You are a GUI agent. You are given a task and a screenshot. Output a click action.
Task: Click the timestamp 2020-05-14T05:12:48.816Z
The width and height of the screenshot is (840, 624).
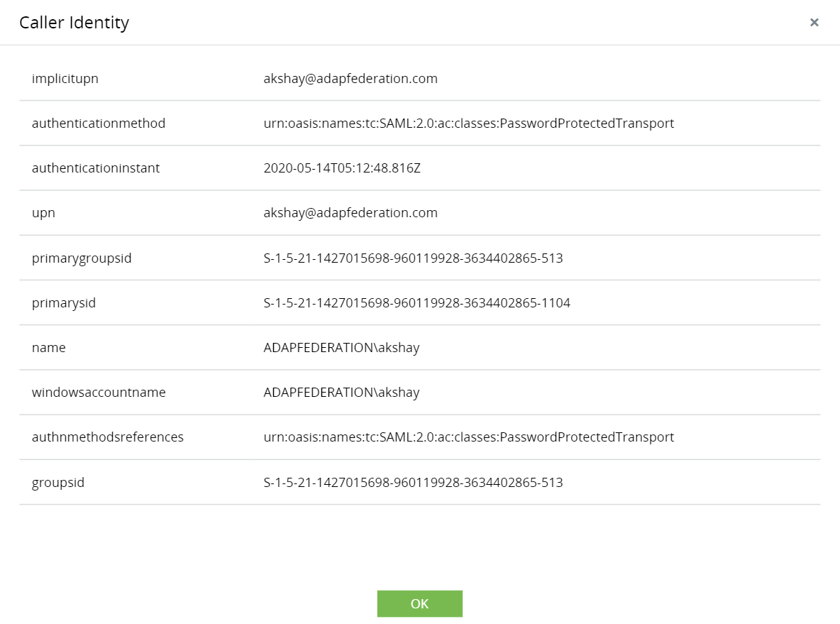tap(342, 168)
